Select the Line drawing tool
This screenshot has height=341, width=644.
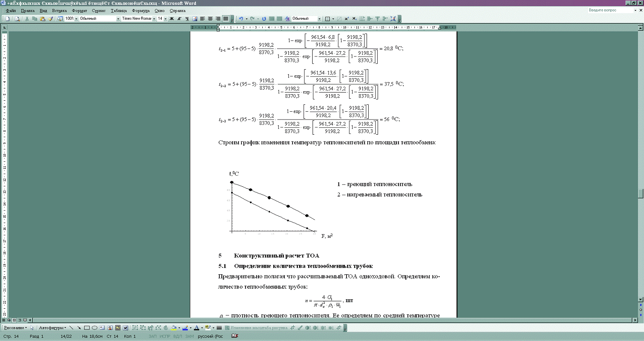tap(71, 328)
